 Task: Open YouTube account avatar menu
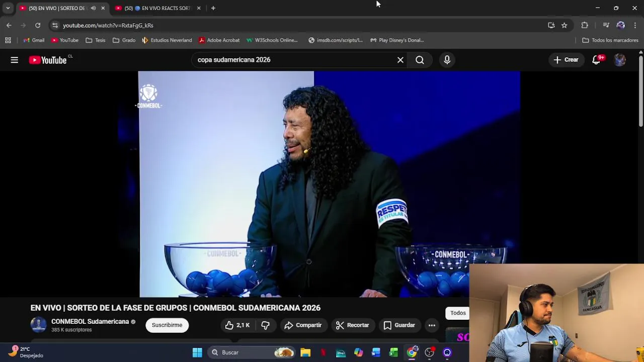pos(620,60)
